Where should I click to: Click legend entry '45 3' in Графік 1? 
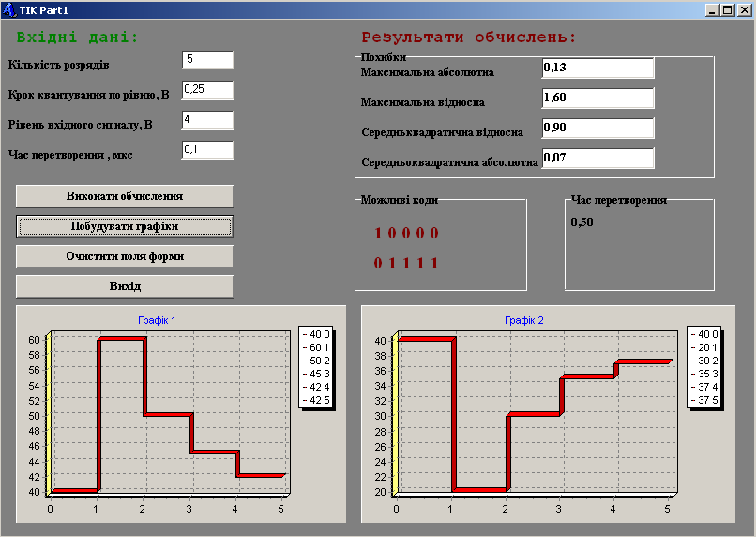click(316, 374)
